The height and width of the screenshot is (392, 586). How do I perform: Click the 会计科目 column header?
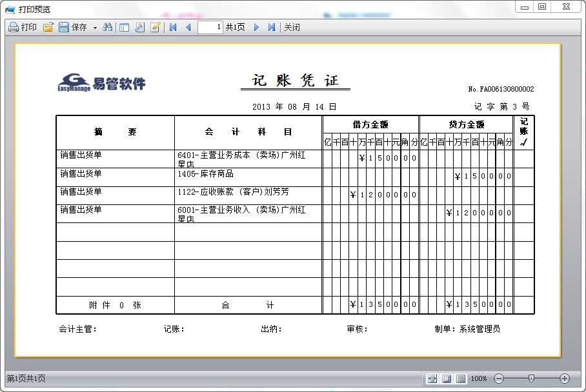pyautogui.click(x=248, y=132)
